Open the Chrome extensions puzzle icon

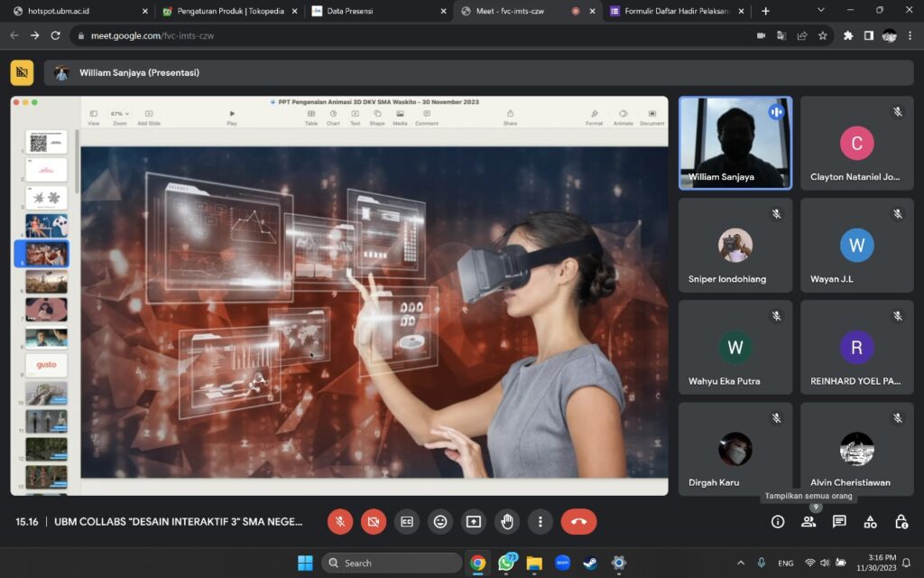[x=848, y=36]
